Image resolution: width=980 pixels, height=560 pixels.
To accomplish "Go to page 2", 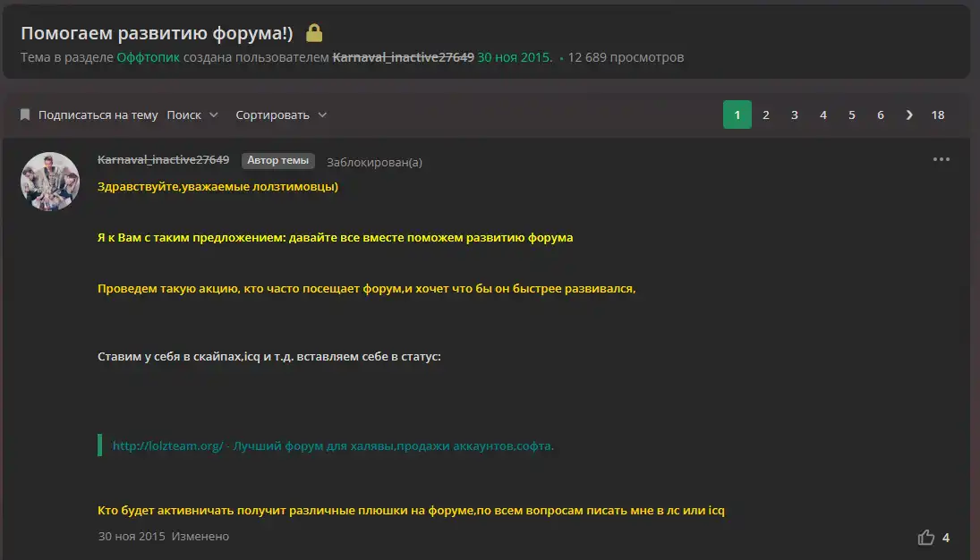I will [x=766, y=115].
